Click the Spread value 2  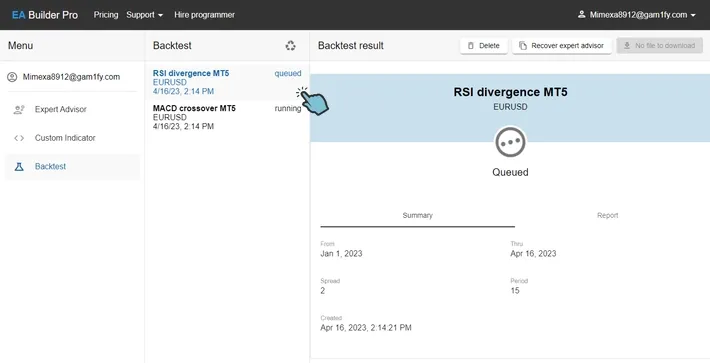[x=322, y=291]
